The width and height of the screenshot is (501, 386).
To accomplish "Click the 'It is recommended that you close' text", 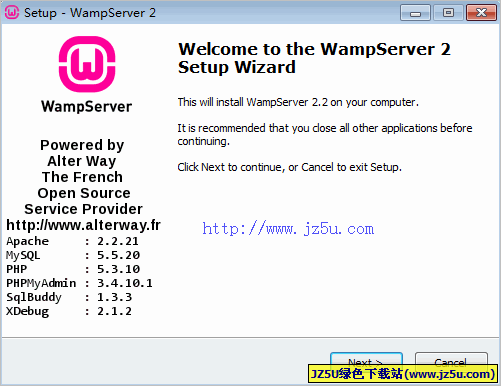I will pos(325,134).
